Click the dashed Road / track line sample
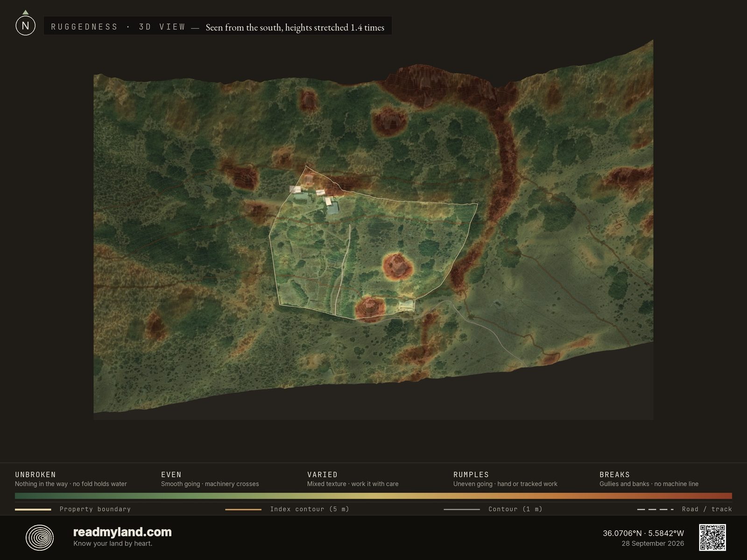This screenshot has width=747, height=560. click(655, 509)
